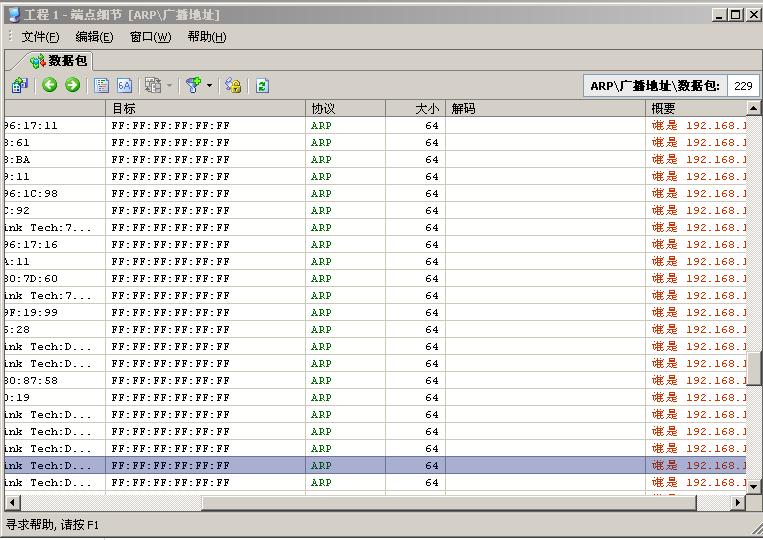This screenshot has width=763, height=540.
Task: Go to next packet with green forward arrow
Action: coord(72,86)
